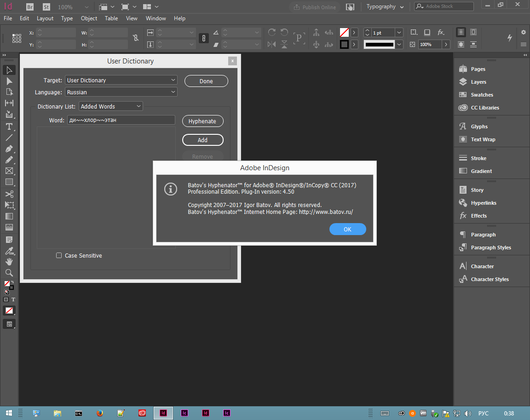
Task: Select the Line tool
Action: tap(9, 138)
